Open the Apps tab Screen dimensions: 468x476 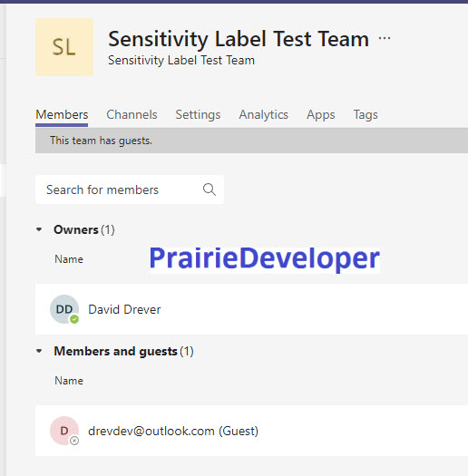320,115
